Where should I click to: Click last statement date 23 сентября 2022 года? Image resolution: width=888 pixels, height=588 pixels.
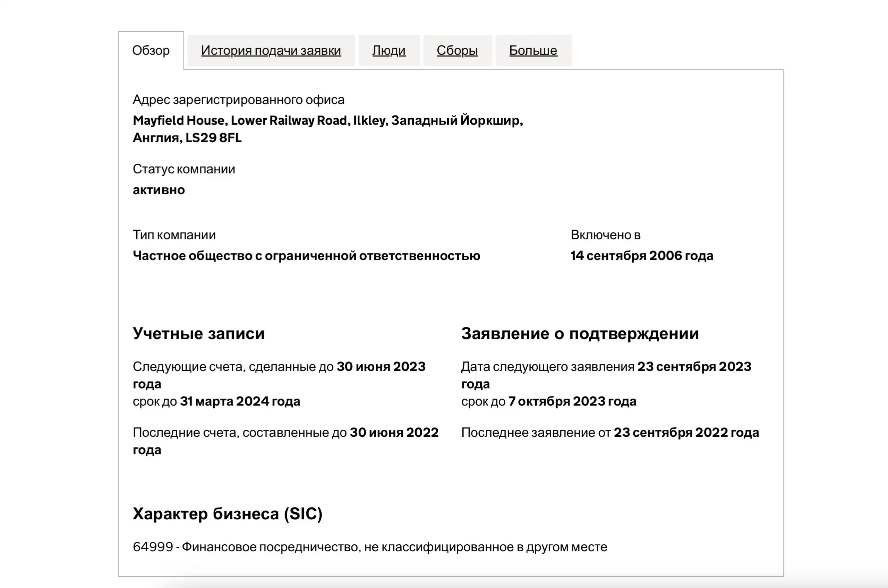[686, 432]
